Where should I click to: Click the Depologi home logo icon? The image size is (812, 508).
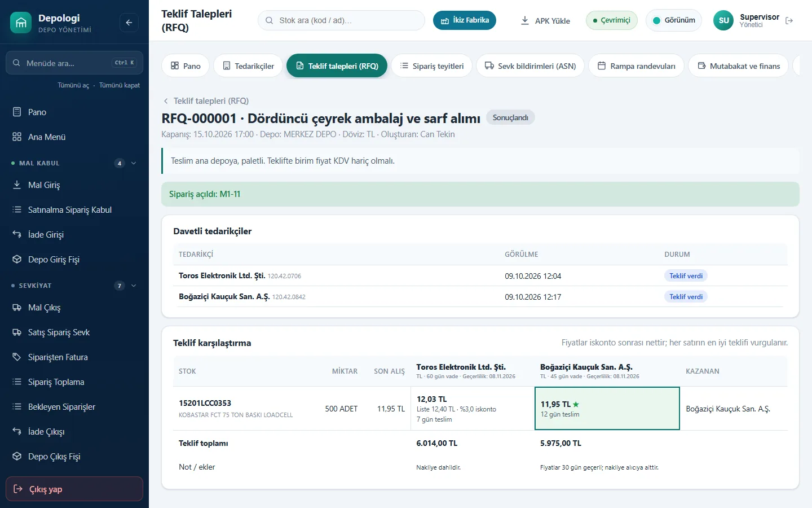tap(21, 23)
